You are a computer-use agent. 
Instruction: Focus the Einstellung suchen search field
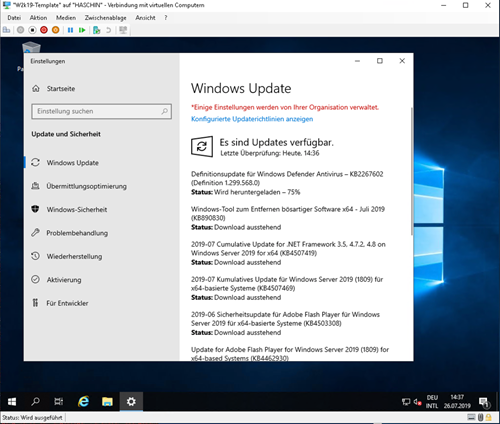click(102, 111)
